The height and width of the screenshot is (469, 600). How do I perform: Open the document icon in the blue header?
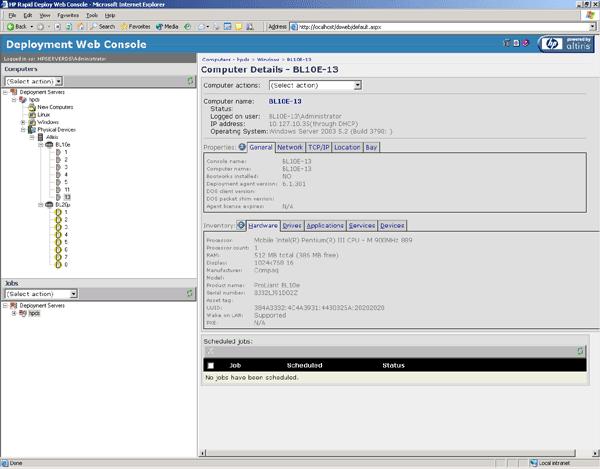(x=516, y=43)
